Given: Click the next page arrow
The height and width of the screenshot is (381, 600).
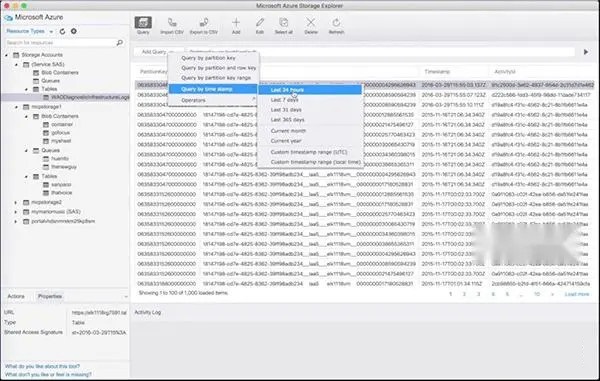Looking at the screenshot, I should [552, 294].
